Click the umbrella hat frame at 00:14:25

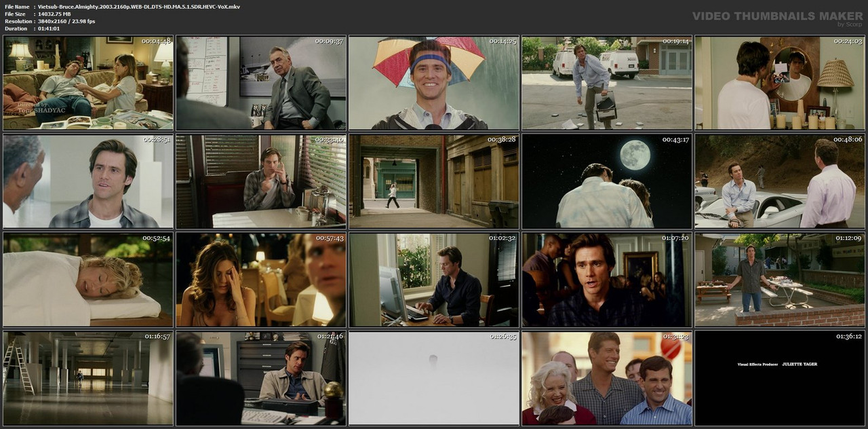click(x=434, y=83)
